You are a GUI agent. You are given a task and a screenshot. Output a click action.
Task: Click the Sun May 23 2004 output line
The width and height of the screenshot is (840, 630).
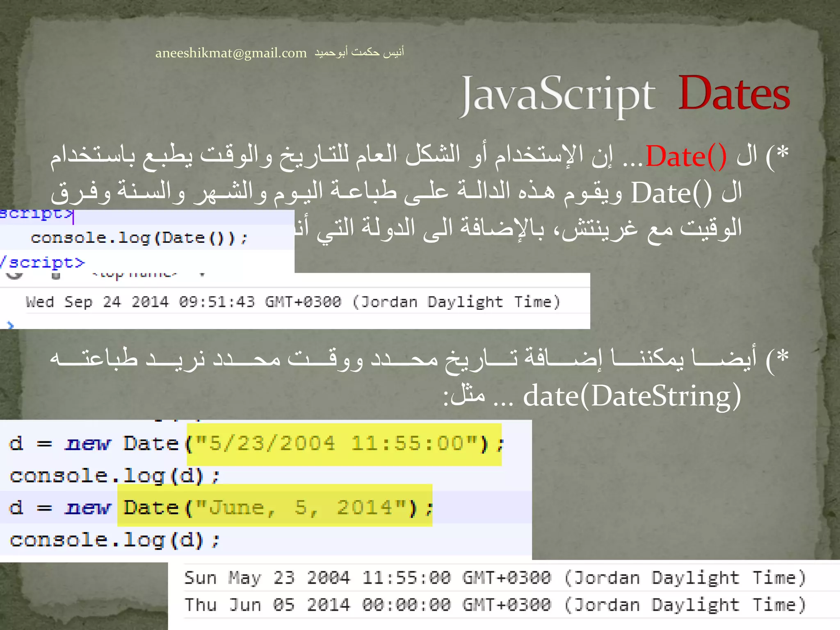pyautogui.click(x=495, y=578)
